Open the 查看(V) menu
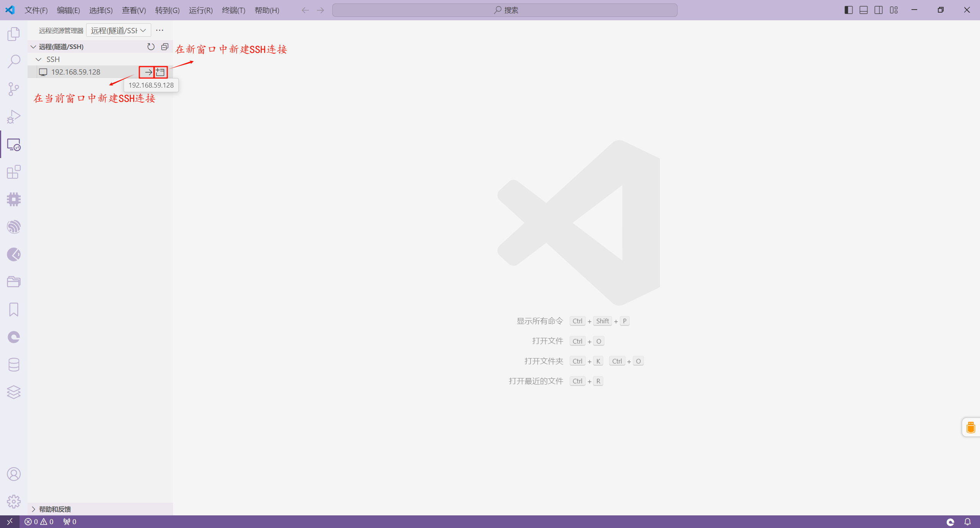The width and height of the screenshot is (980, 528). pos(134,10)
